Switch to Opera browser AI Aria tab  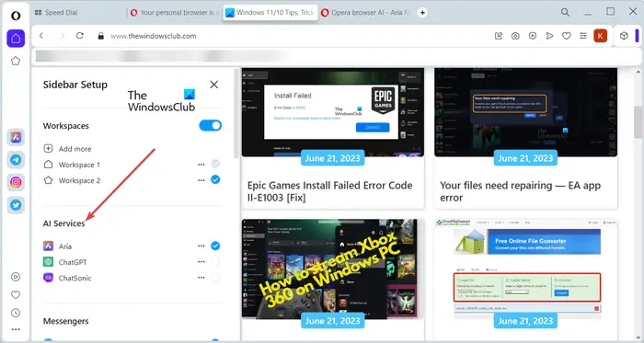[x=365, y=13]
